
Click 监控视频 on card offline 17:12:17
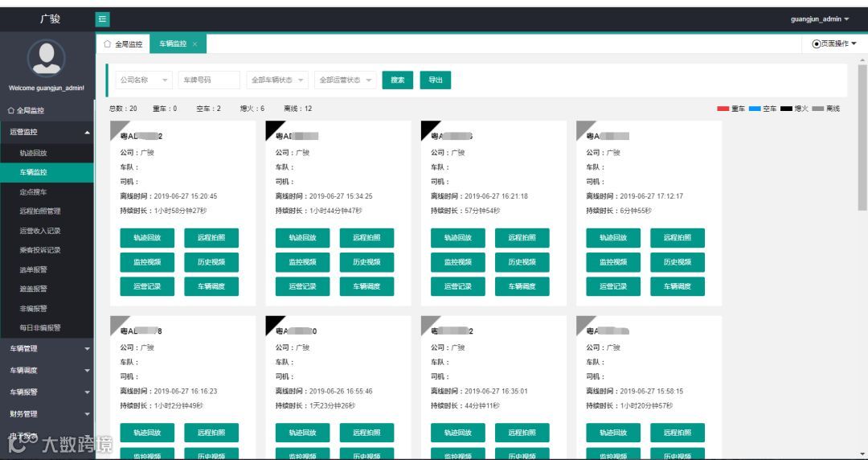point(613,262)
